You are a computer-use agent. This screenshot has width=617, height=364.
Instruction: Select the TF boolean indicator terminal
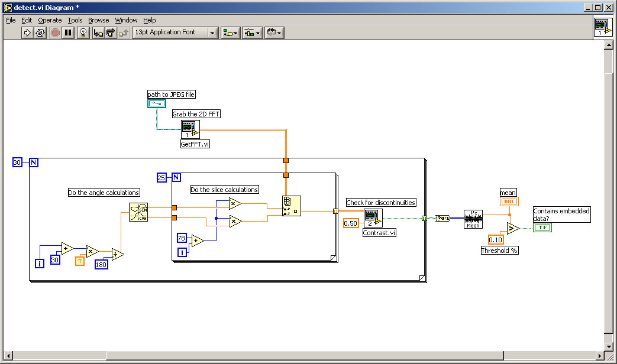(x=542, y=227)
